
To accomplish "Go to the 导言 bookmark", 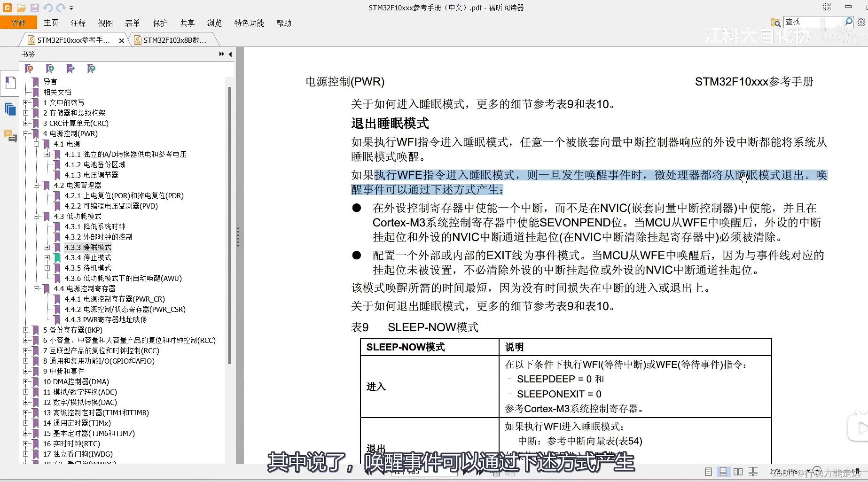I will pyautogui.click(x=50, y=82).
